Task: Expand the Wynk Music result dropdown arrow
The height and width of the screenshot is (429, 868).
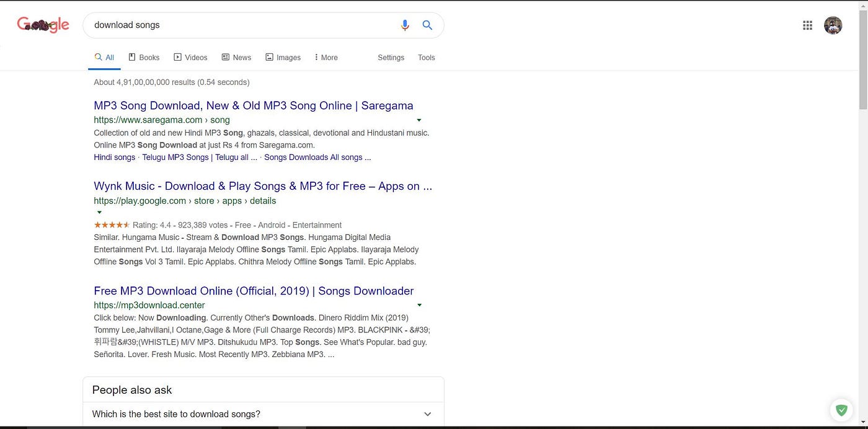Action: click(99, 212)
